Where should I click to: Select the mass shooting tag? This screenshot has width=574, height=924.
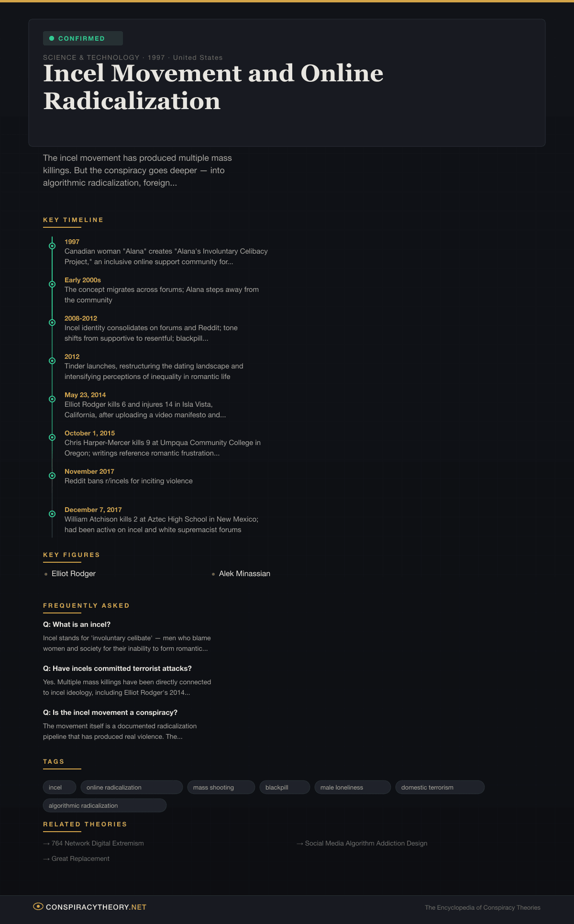click(221, 787)
